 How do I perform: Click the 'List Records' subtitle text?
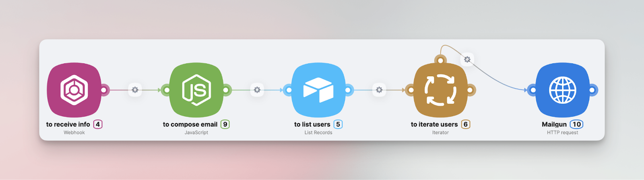pyautogui.click(x=318, y=132)
